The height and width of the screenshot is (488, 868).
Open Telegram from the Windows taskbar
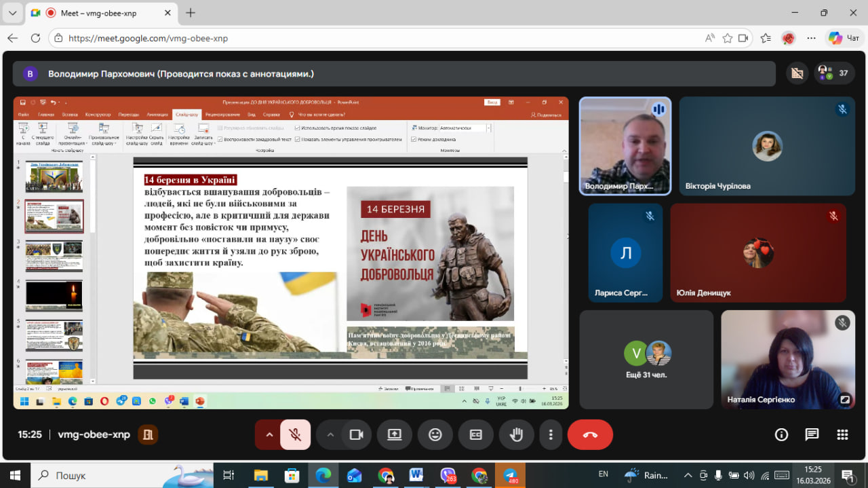click(510, 475)
